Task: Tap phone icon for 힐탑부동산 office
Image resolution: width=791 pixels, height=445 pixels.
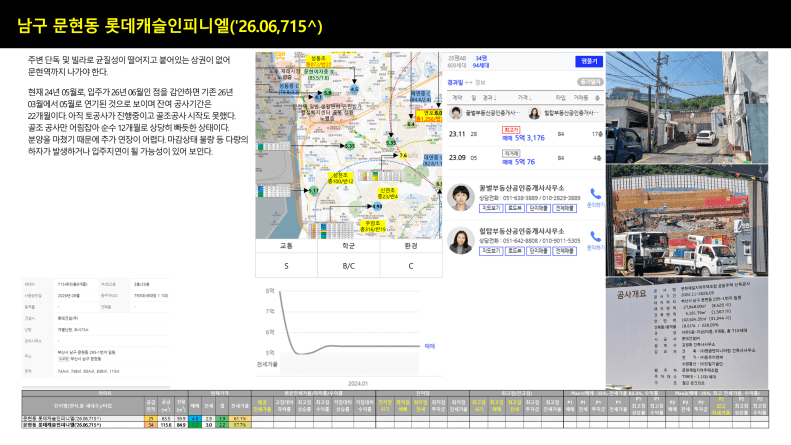Action: point(595,236)
